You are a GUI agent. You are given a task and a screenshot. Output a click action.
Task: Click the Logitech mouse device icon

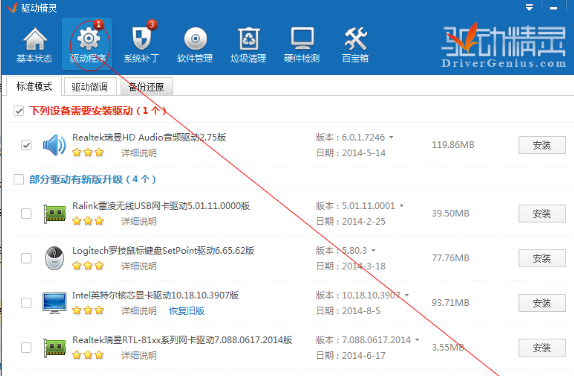coord(54,258)
